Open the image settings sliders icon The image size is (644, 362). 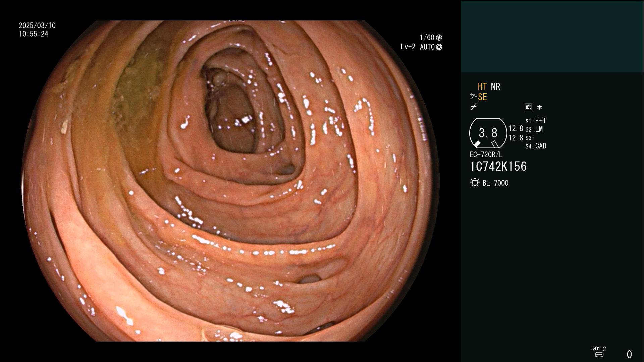tap(528, 107)
